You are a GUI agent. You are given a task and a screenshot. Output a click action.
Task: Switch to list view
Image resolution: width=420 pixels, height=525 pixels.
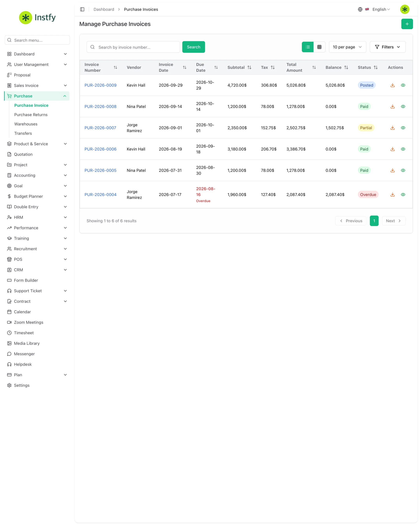[307, 47]
